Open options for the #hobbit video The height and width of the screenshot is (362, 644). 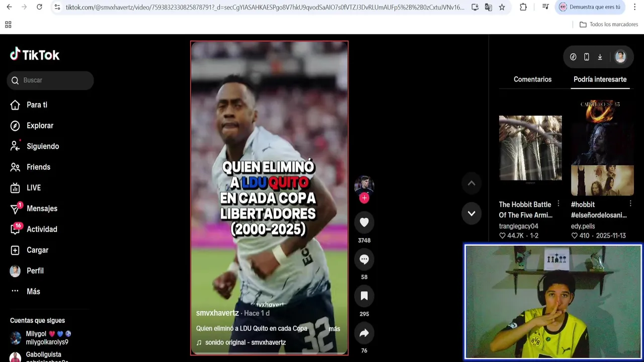click(x=630, y=204)
